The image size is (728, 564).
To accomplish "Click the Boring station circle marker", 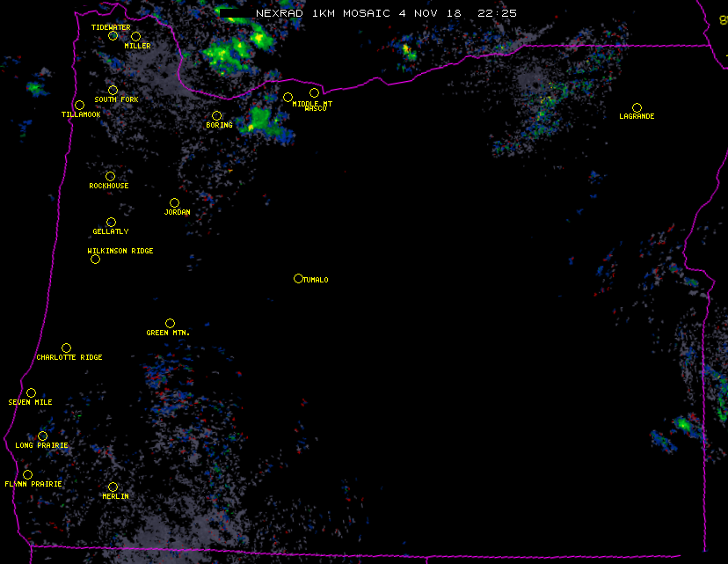I will [216, 116].
